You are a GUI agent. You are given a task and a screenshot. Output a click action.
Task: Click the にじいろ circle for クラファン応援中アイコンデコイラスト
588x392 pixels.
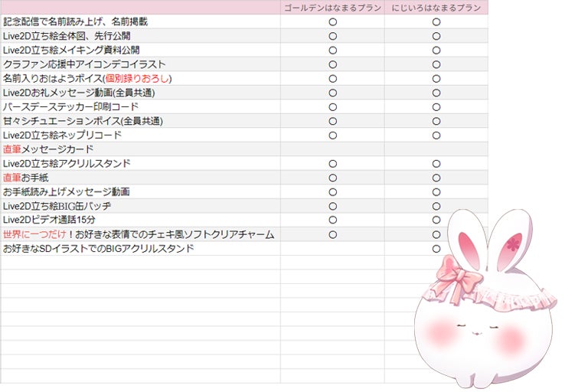point(436,64)
